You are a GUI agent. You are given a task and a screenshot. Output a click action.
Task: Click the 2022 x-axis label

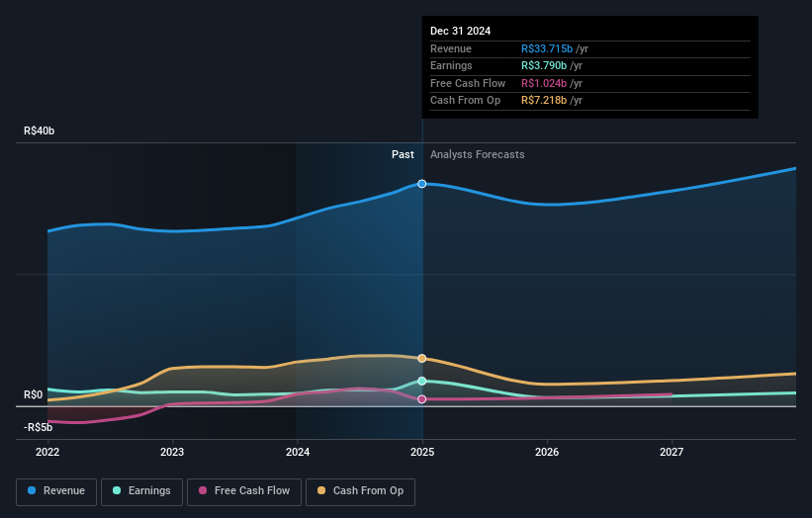pyautogui.click(x=47, y=452)
